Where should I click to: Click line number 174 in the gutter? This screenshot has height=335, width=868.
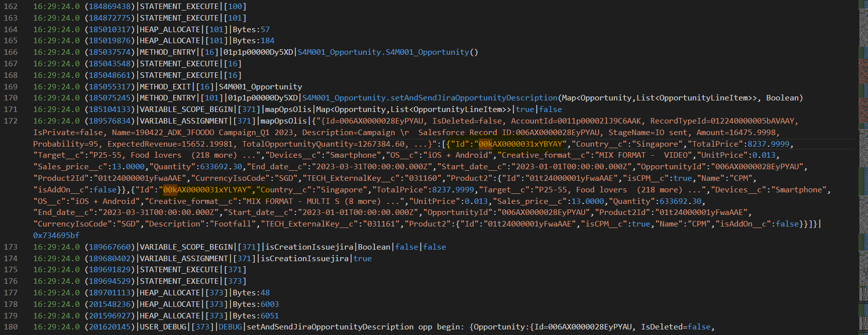tap(11, 259)
